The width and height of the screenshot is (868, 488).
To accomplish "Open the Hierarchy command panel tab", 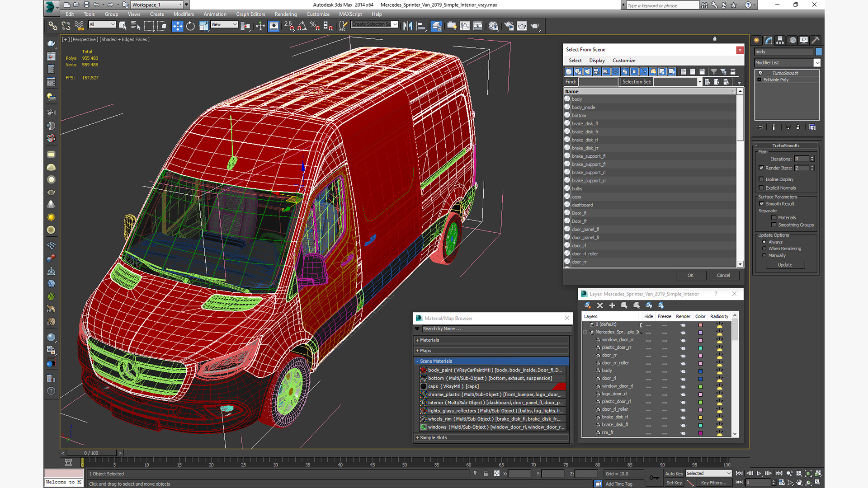I will [x=780, y=40].
